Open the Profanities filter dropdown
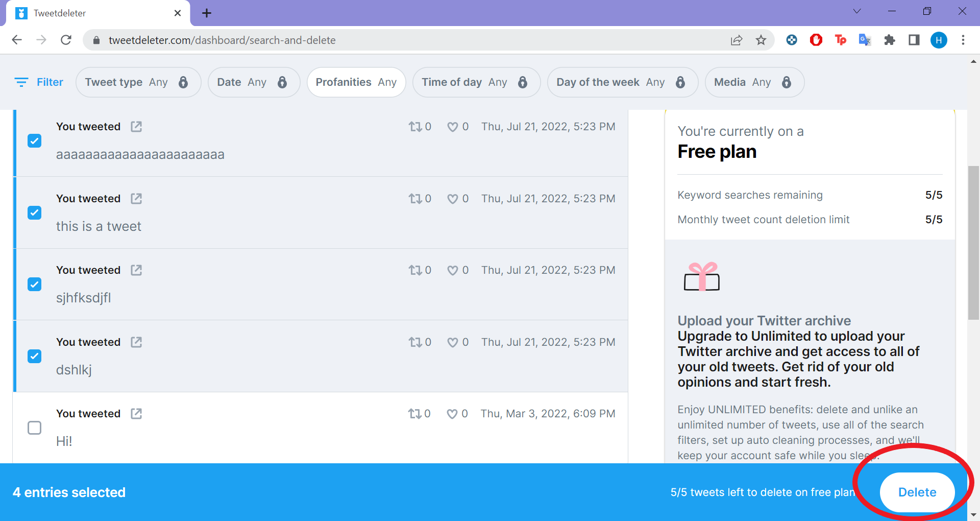This screenshot has height=521, width=980. [x=356, y=82]
